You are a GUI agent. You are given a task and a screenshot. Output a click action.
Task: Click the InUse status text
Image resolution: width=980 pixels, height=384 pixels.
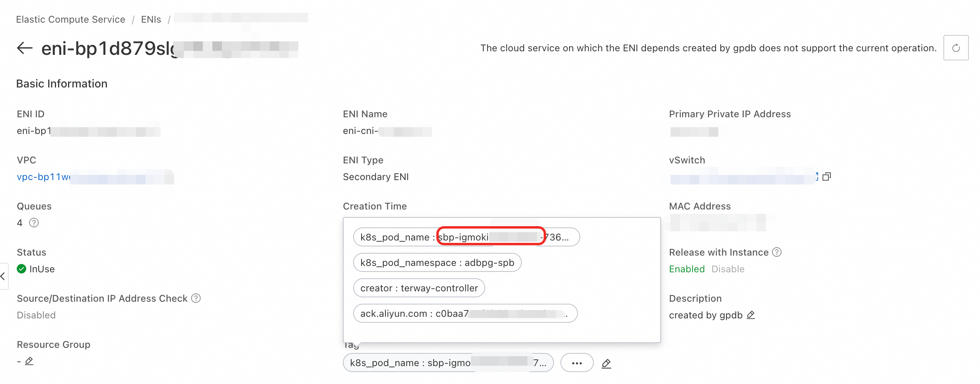[x=42, y=269]
